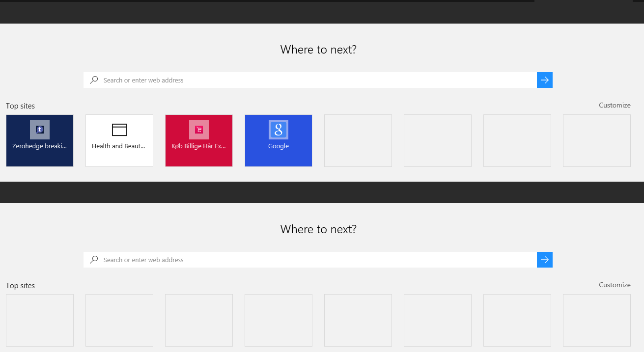Select the 'Zerohedge breaki...' tile label
Viewport: 644px width, 352px height.
click(x=40, y=146)
